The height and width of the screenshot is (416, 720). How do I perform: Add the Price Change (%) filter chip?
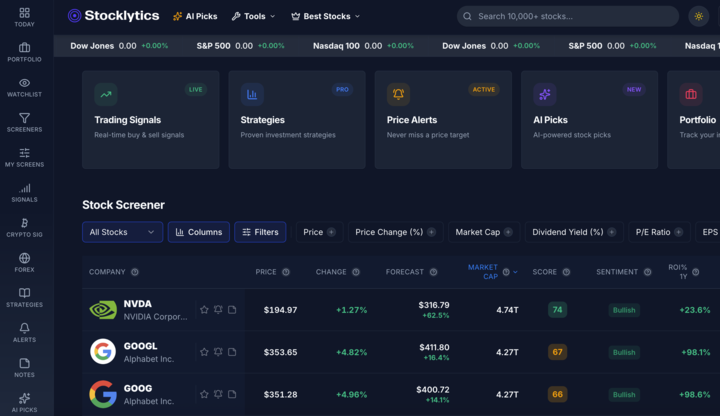[395, 232]
